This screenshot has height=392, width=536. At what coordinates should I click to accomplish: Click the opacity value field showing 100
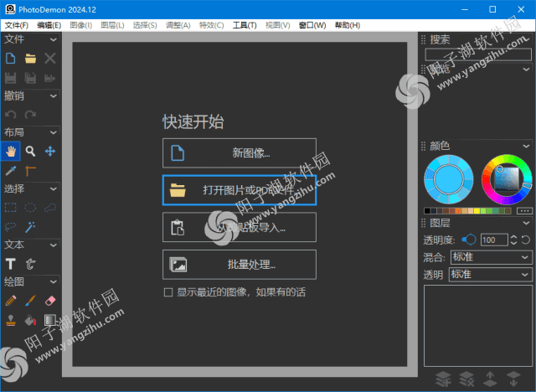(494, 240)
